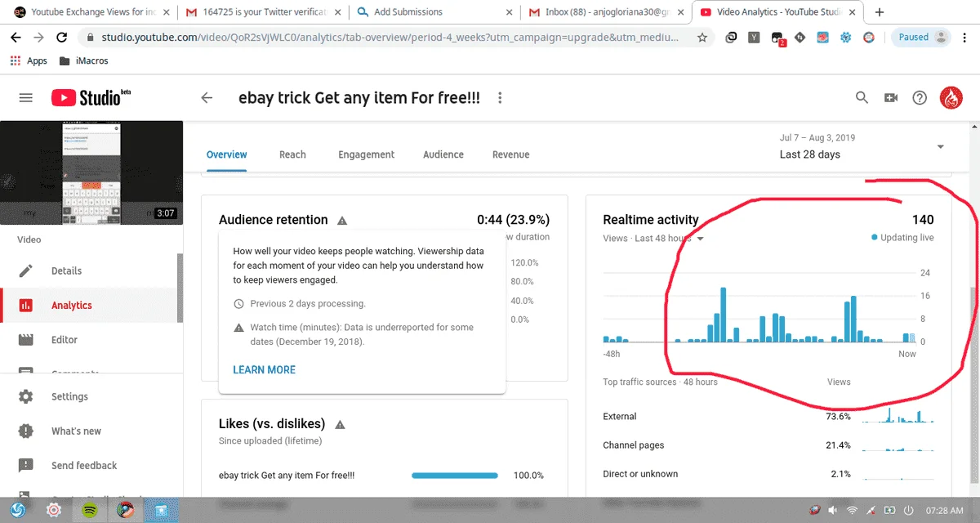Click the 0:44 (23.9%) retention value
The width and height of the screenshot is (980, 523).
point(513,220)
